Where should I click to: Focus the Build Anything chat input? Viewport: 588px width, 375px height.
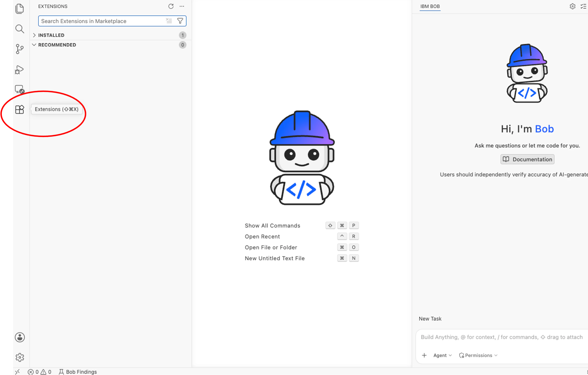[502, 337]
